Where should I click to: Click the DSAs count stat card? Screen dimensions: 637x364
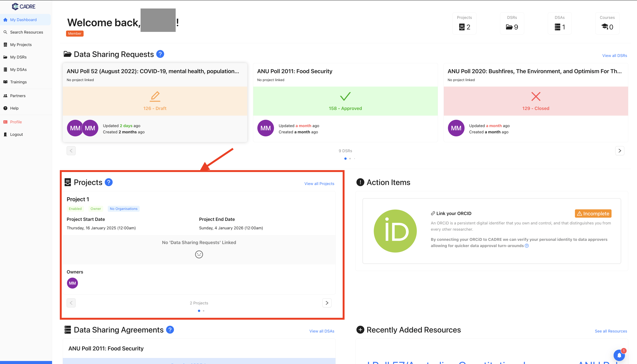click(x=559, y=23)
